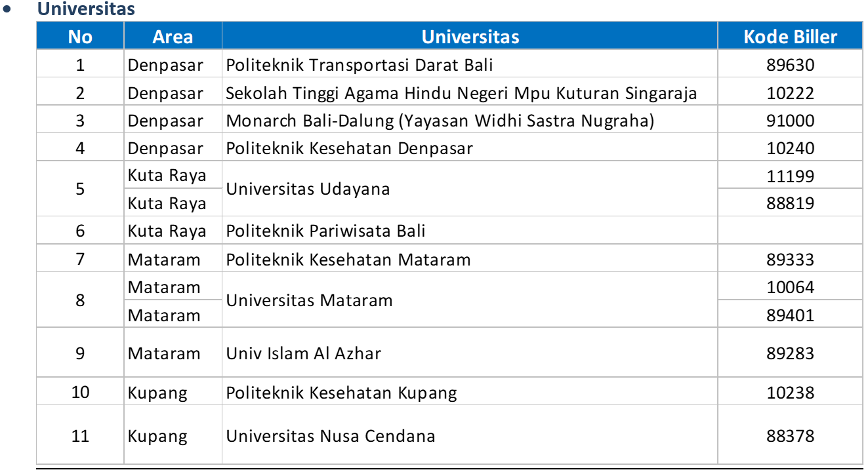The height and width of the screenshot is (474, 868).
Task: Click "Politeknik Kesehatan Denpasar" cell
Action: pos(470,148)
